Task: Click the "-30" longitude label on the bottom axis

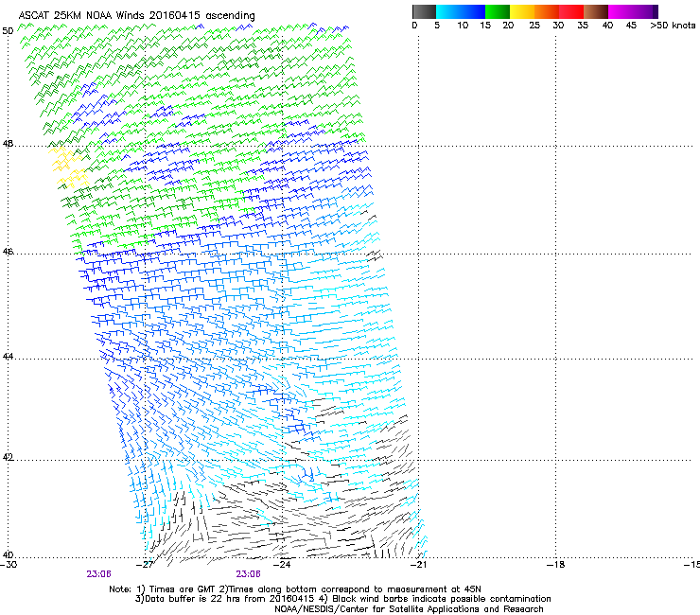Action: point(9,565)
